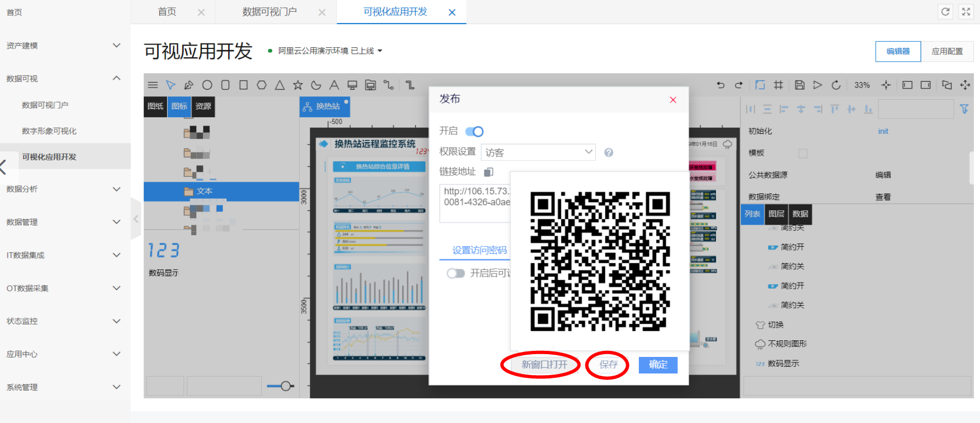
Task: Select the circle shape tool
Action: click(207, 85)
